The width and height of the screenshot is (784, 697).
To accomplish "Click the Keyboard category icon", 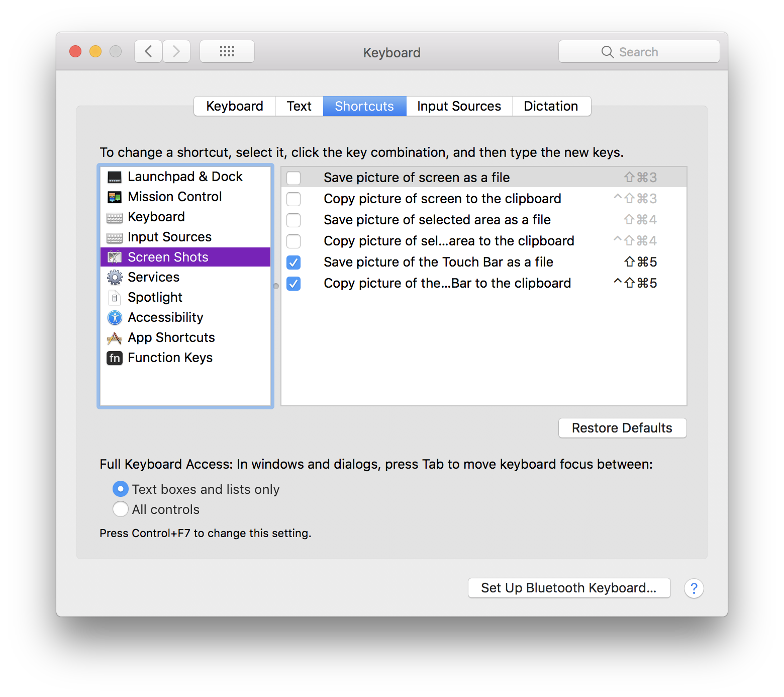I will [x=115, y=217].
